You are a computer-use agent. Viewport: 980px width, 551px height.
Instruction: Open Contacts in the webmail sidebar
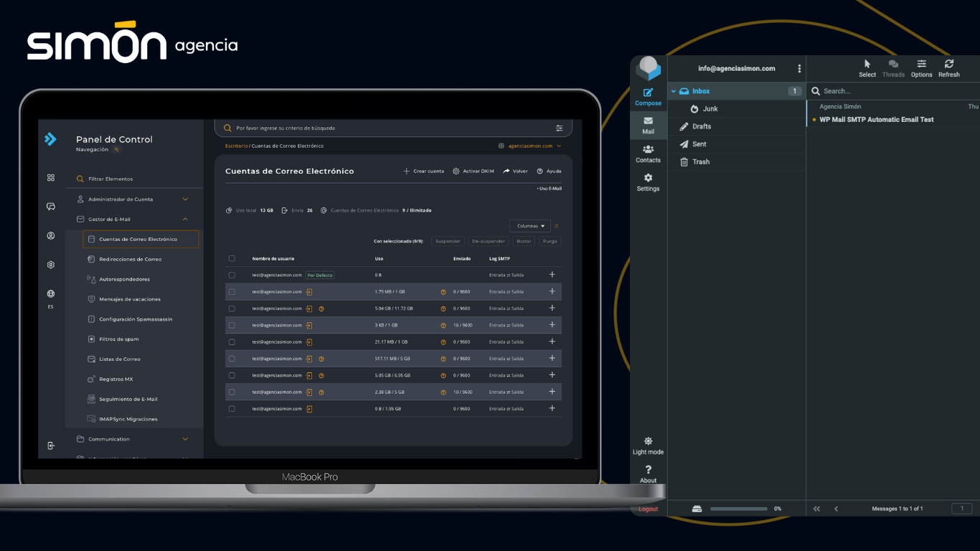(648, 154)
